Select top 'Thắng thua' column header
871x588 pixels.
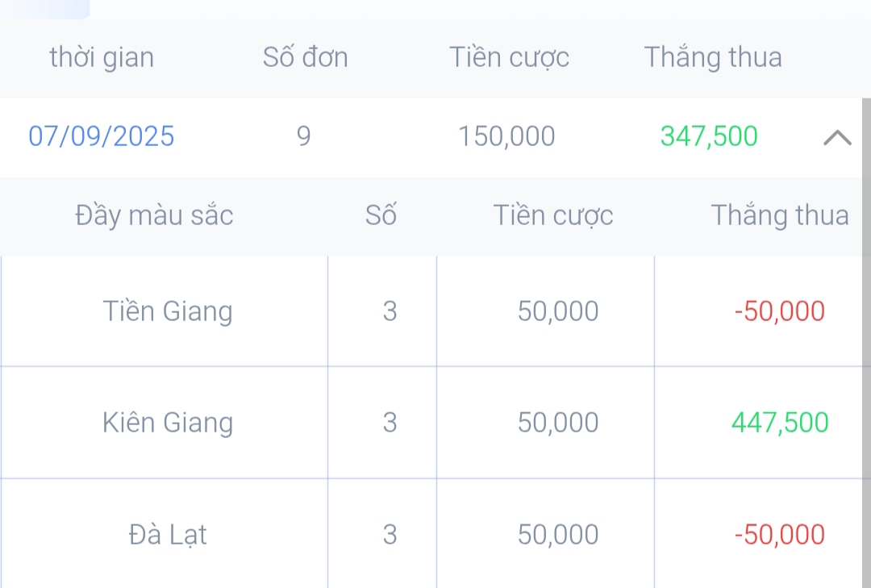(x=713, y=57)
